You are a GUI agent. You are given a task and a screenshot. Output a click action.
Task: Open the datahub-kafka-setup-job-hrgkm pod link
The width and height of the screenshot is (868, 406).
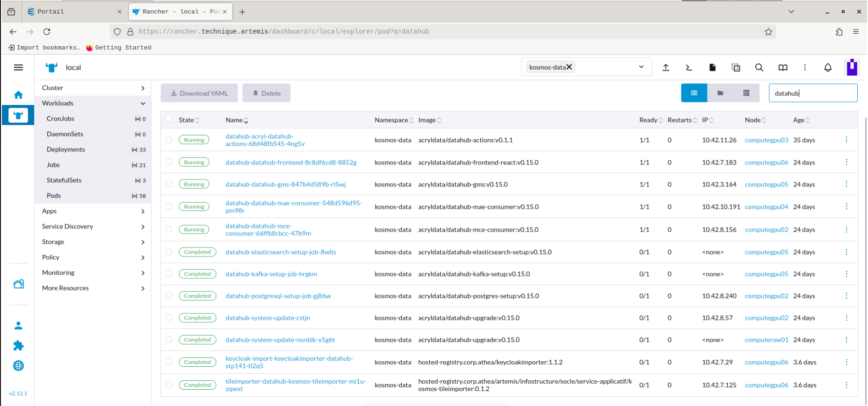tap(271, 274)
